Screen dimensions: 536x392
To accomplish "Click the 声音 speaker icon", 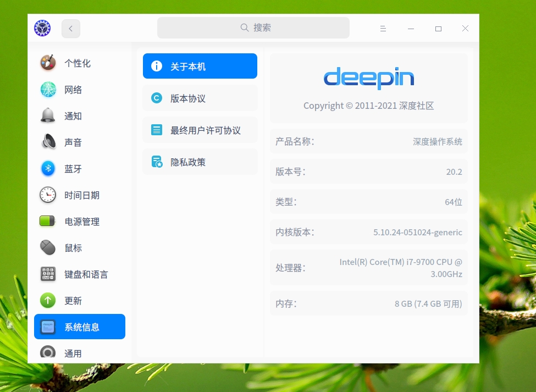I will 49,142.
